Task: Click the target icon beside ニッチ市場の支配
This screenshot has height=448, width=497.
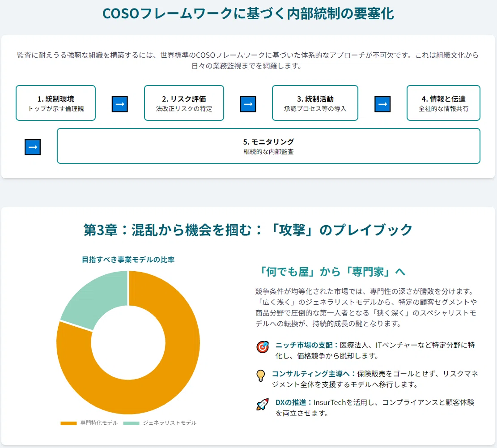Action: pos(263,347)
